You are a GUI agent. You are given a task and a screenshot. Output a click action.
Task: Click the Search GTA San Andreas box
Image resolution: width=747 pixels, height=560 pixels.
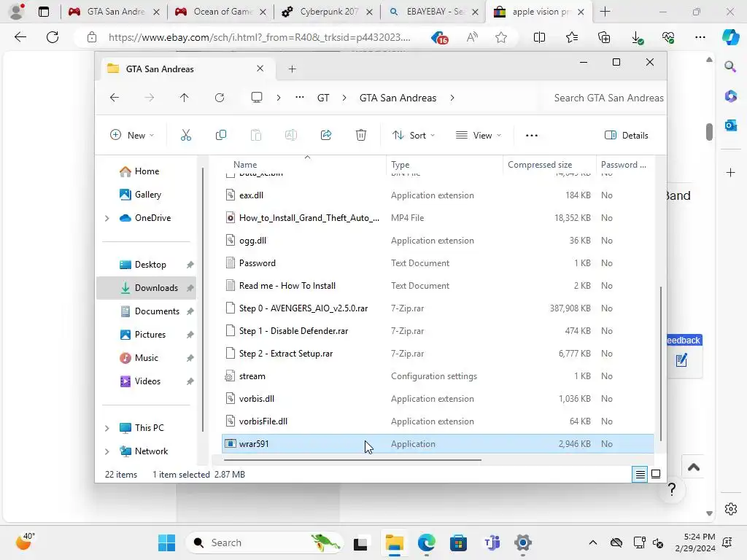(604, 98)
